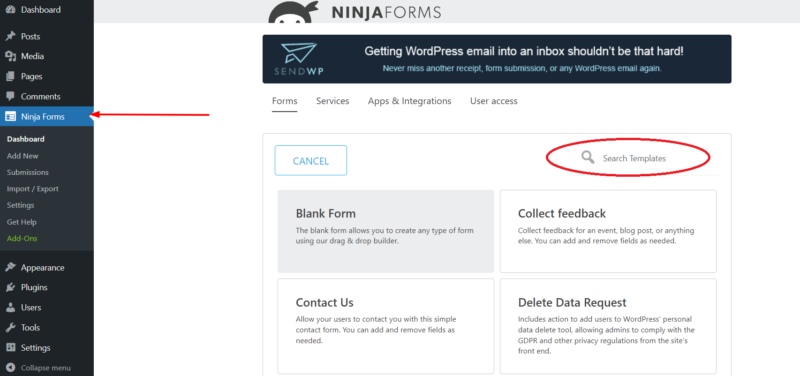This screenshot has width=800, height=376.
Task: Open the green Add-Ons link
Action: coord(22,238)
